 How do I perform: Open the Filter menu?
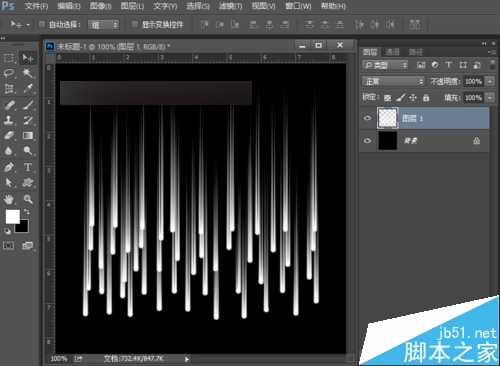[230, 6]
